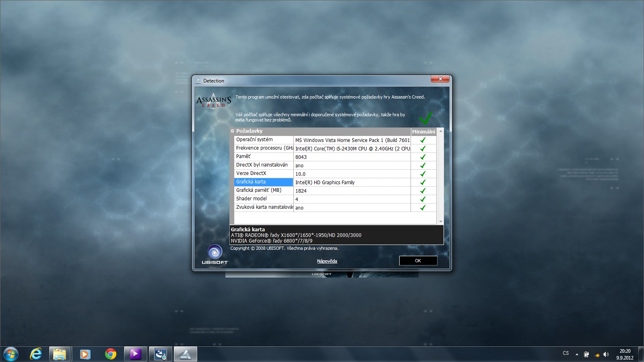Open the Nápověda help link
This screenshot has width=644, height=362.
pos(327,261)
